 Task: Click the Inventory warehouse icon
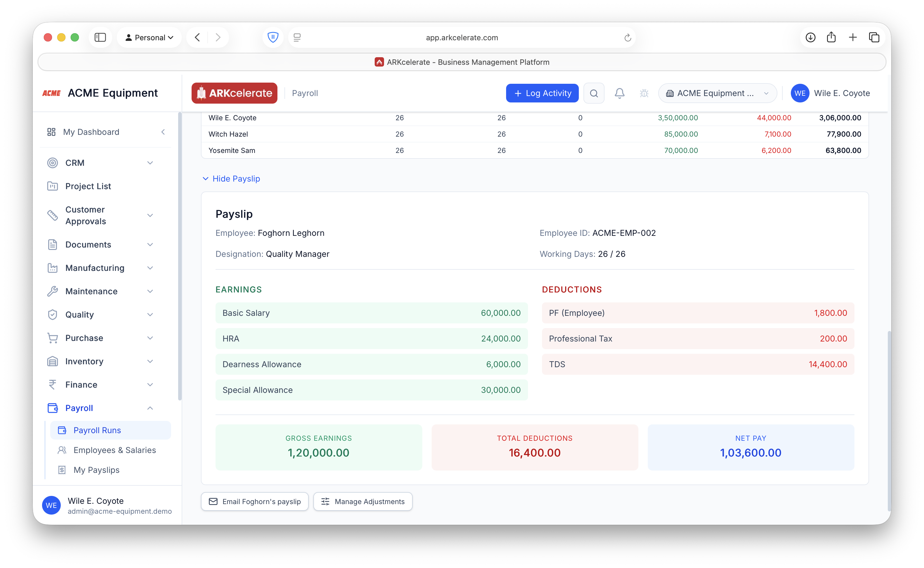click(53, 361)
